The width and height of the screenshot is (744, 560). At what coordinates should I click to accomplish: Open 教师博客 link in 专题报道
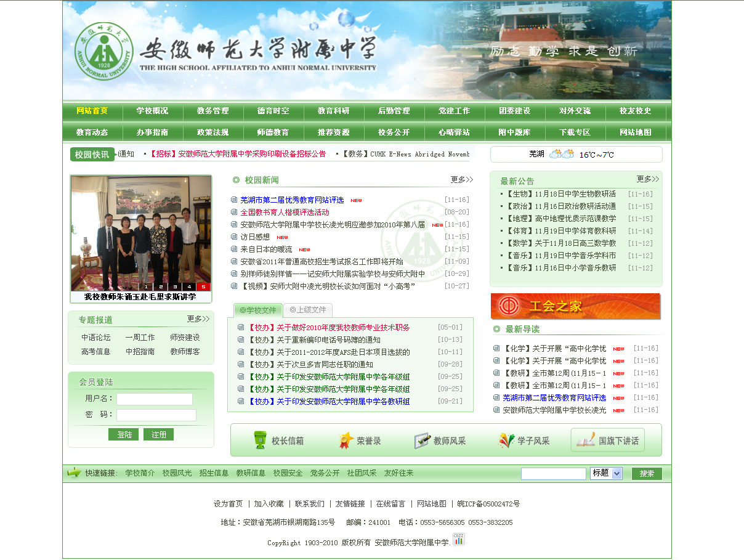coord(185,352)
